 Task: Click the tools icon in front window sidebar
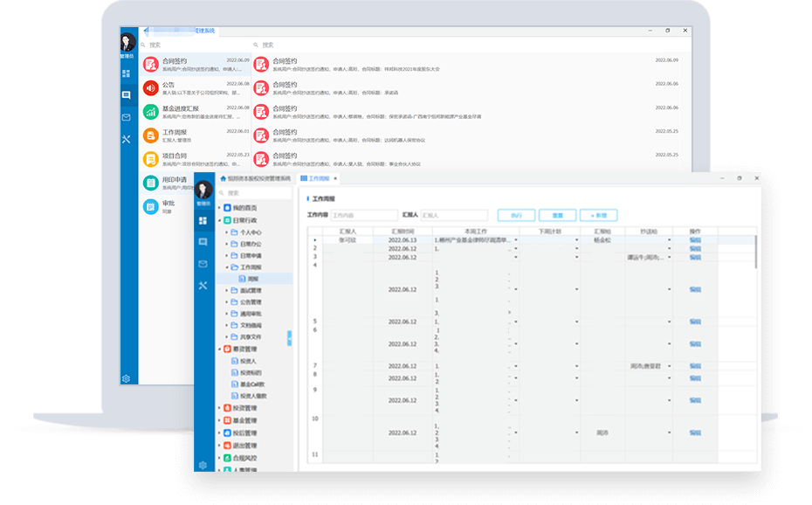(x=203, y=286)
